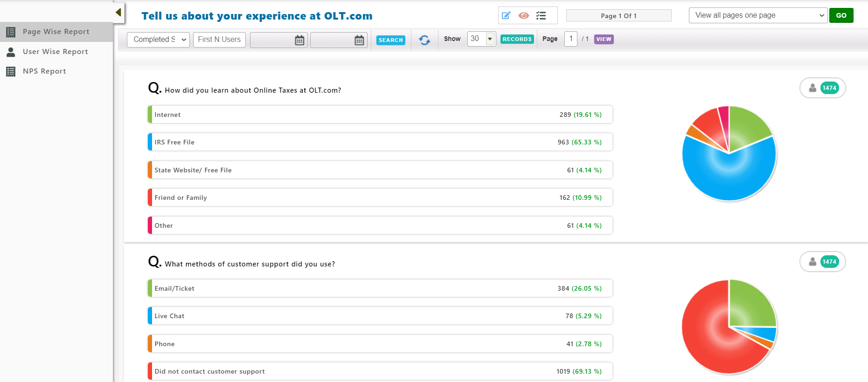Open the survey edit pencil icon

[506, 15]
